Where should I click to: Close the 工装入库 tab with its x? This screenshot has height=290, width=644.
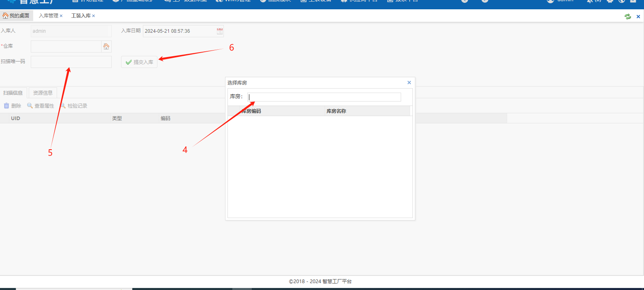coord(94,16)
